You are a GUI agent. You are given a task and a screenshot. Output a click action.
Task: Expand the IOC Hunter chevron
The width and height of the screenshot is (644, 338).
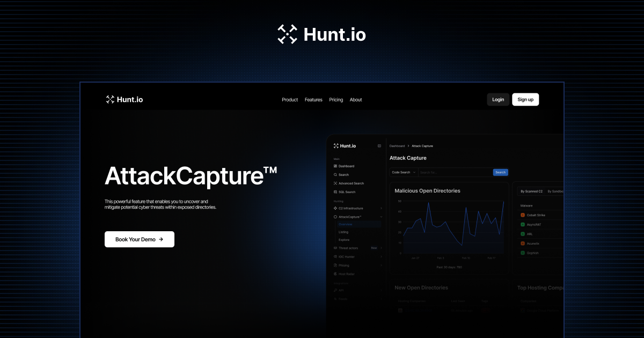381,256
